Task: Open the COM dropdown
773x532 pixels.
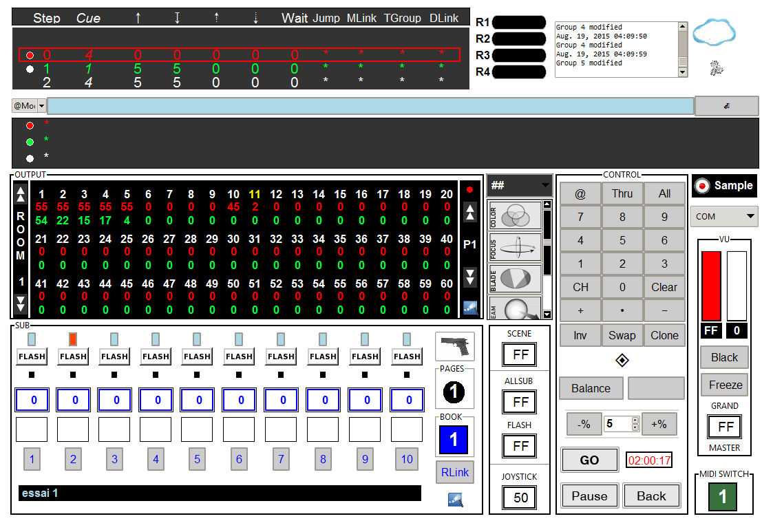Action: (723, 216)
